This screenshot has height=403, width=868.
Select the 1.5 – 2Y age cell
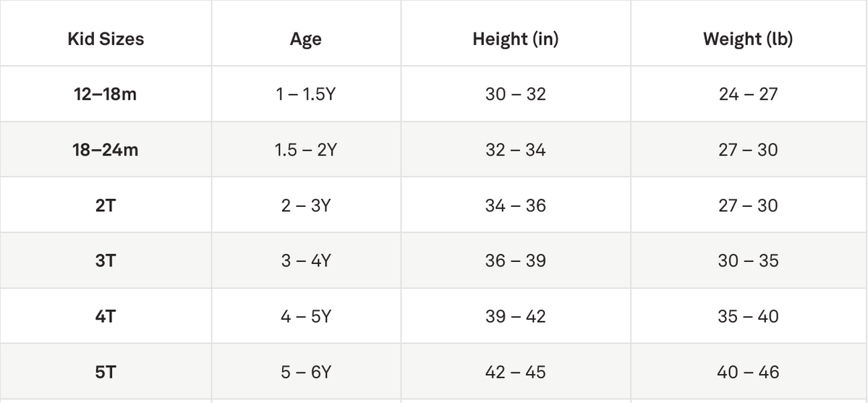pos(306,150)
